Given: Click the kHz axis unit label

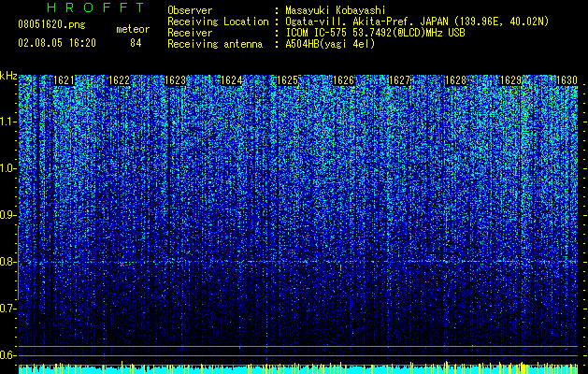Looking at the screenshot, I should point(8,76).
